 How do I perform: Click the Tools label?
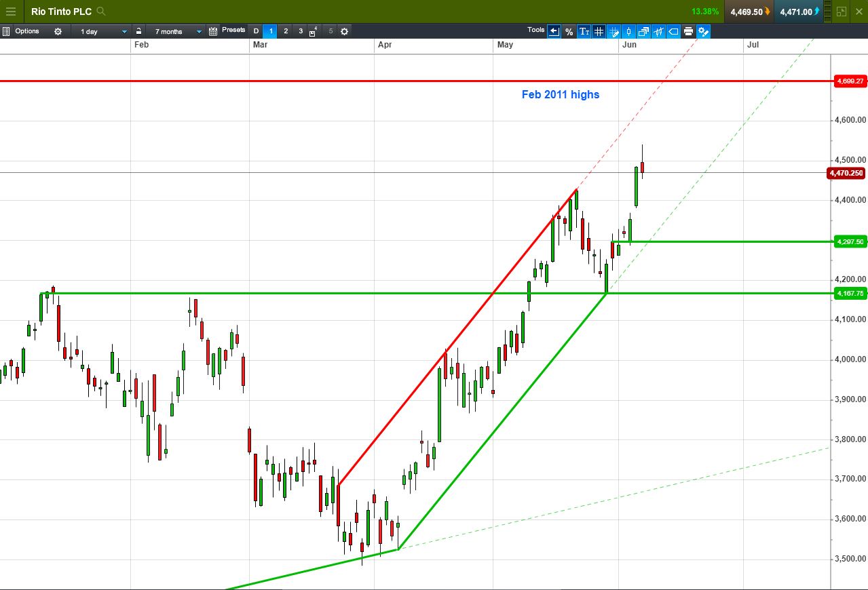[x=536, y=30]
